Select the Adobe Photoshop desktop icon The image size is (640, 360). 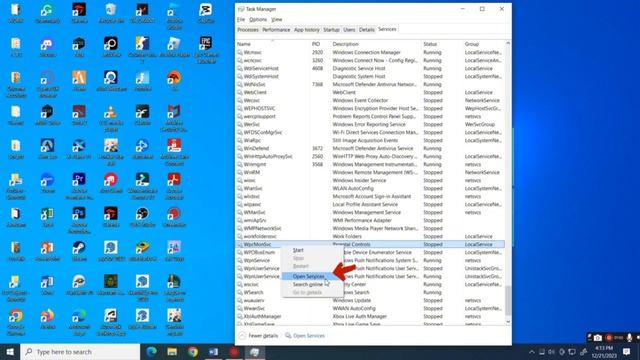coord(79,219)
